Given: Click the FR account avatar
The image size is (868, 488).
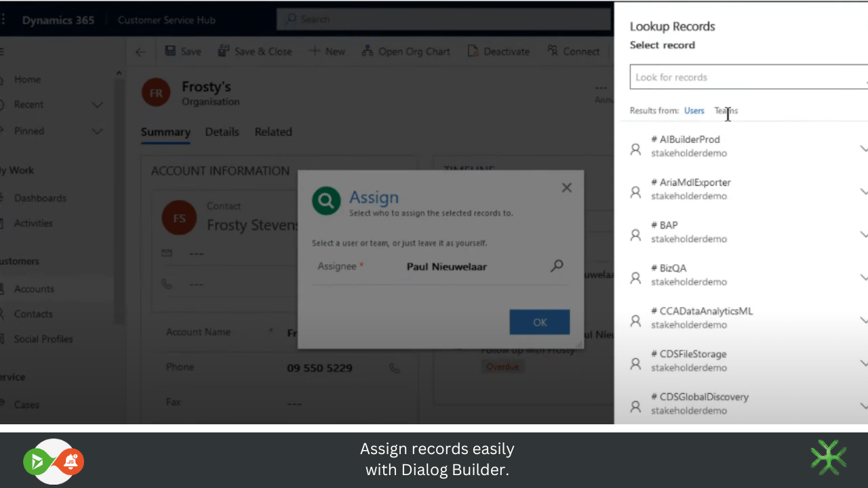Looking at the screenshot, I should coord(156,92).
